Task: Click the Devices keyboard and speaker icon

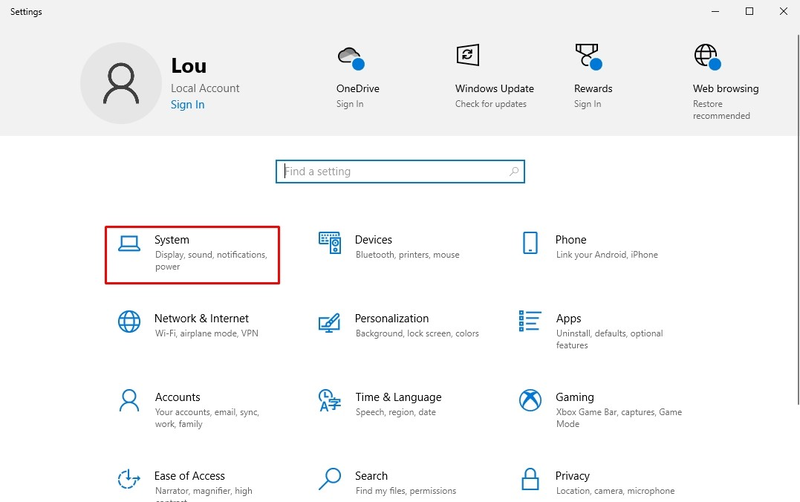Action: 330,243
